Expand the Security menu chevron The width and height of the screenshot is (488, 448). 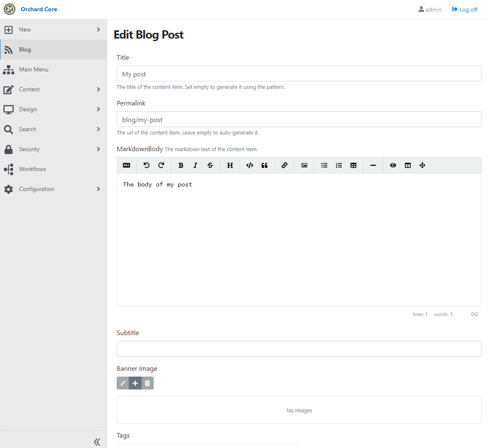98,149
